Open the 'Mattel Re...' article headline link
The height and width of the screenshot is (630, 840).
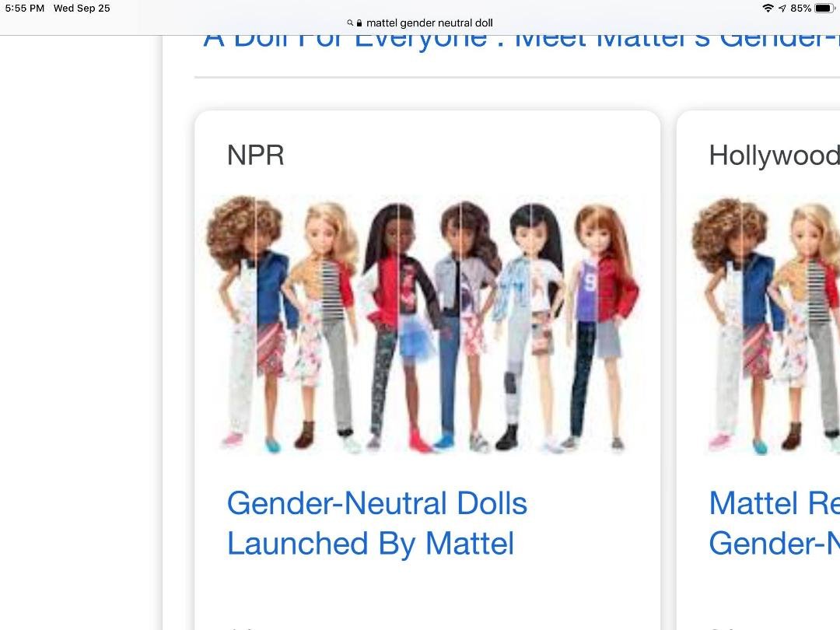774,523
